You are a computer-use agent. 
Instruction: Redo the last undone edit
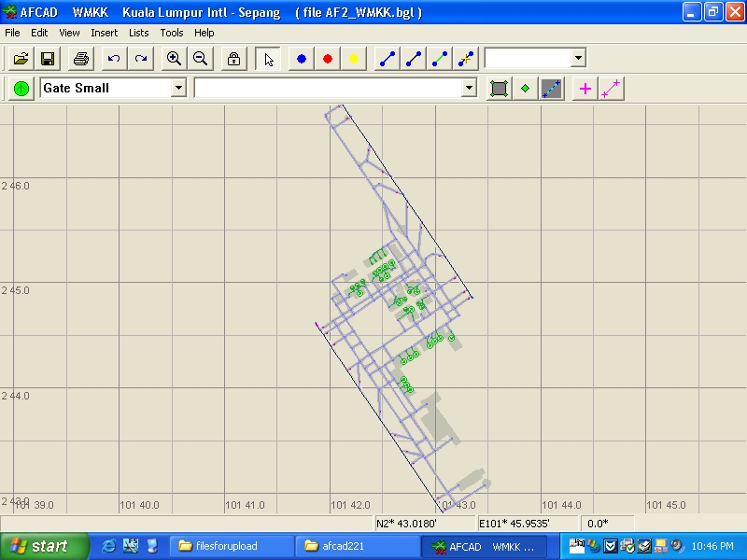[x=141, y=59]
